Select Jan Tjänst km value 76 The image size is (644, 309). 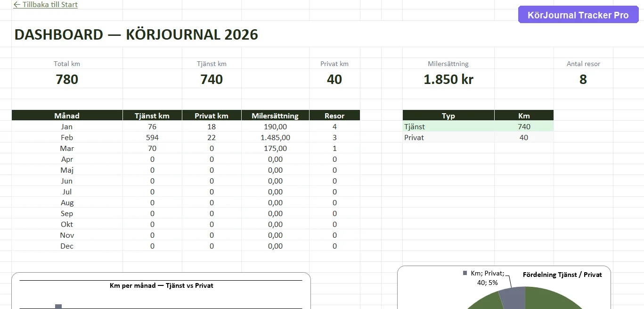coord(152,126)
